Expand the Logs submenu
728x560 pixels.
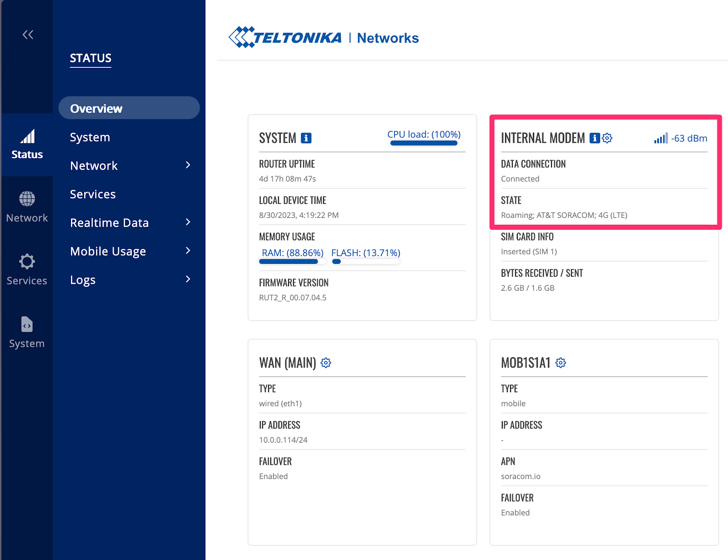(x=188, y=279)
